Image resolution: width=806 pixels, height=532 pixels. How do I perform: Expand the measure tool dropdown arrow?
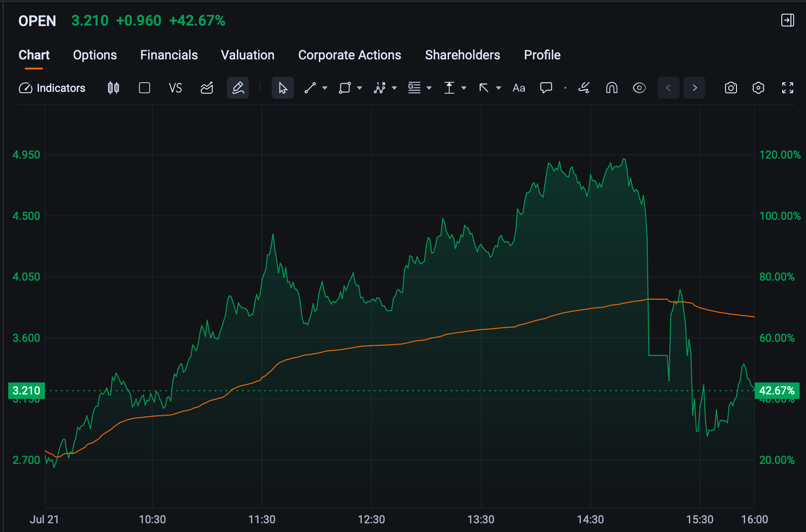(x=464, y=88)
